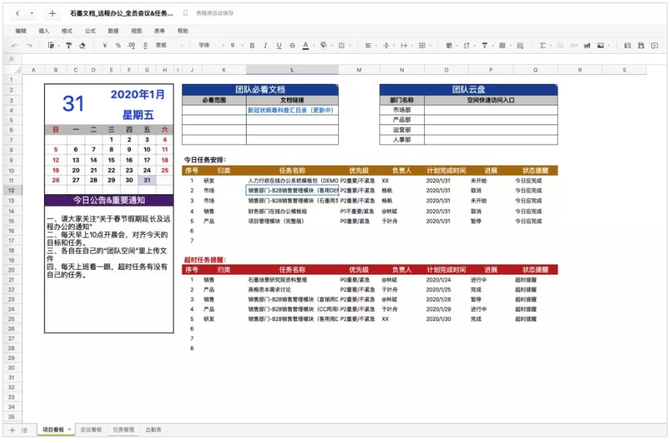
Task: Toggle italic formatting
Action: tap(265, 45)
